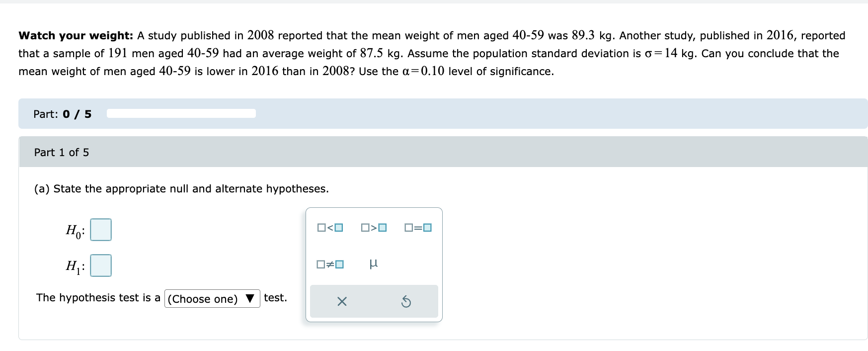Insert the equals relation symbol

click(417, 227)
